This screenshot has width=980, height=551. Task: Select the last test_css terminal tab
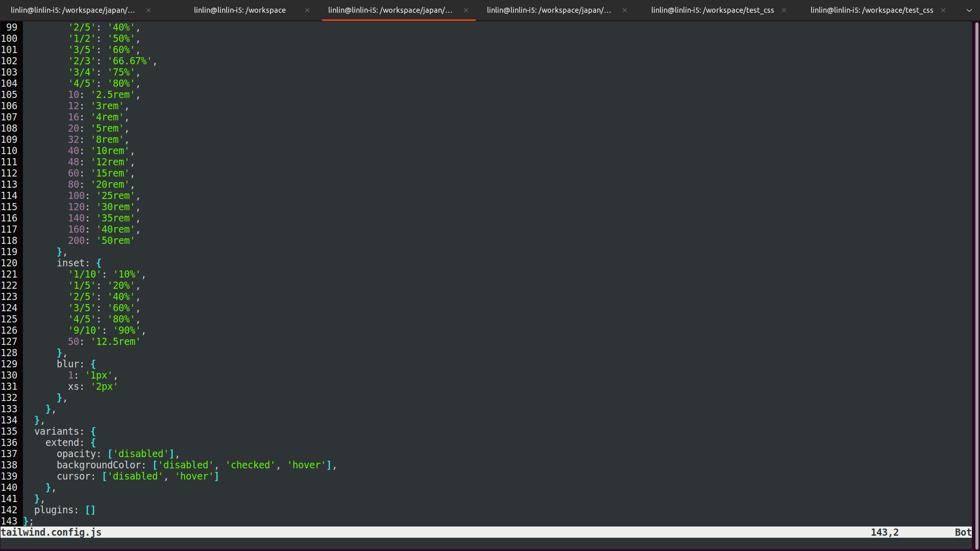click(x=872, y=10)
